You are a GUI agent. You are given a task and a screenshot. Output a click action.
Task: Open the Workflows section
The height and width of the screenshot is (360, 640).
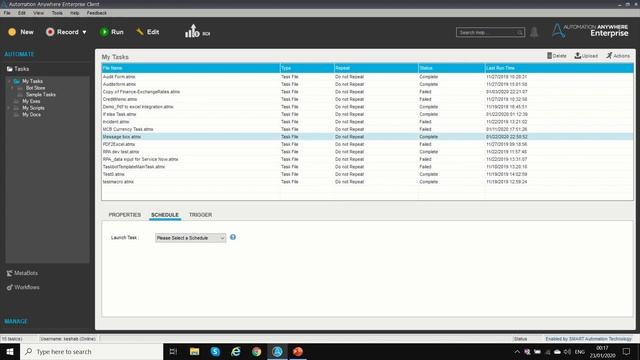tap(23, 287)
